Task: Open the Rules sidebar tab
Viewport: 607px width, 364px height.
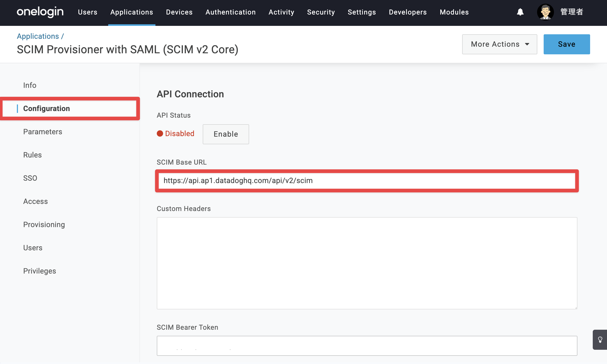Action: pos(32,155)
